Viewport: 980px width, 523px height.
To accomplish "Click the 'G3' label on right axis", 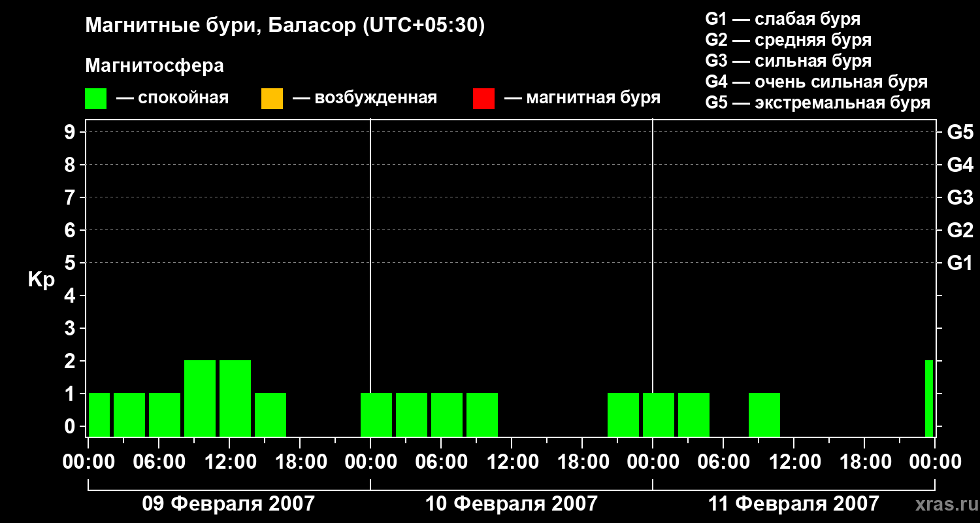I will pos(960,197).
